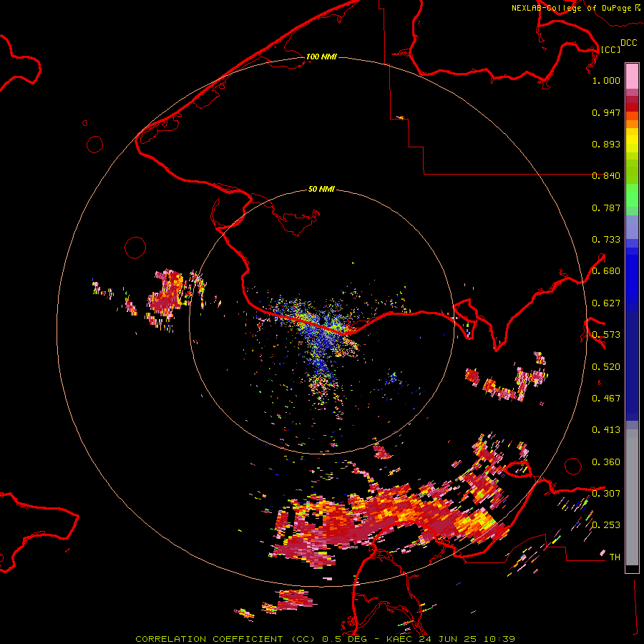Click the 0.680 color scale value

[606, 271]
